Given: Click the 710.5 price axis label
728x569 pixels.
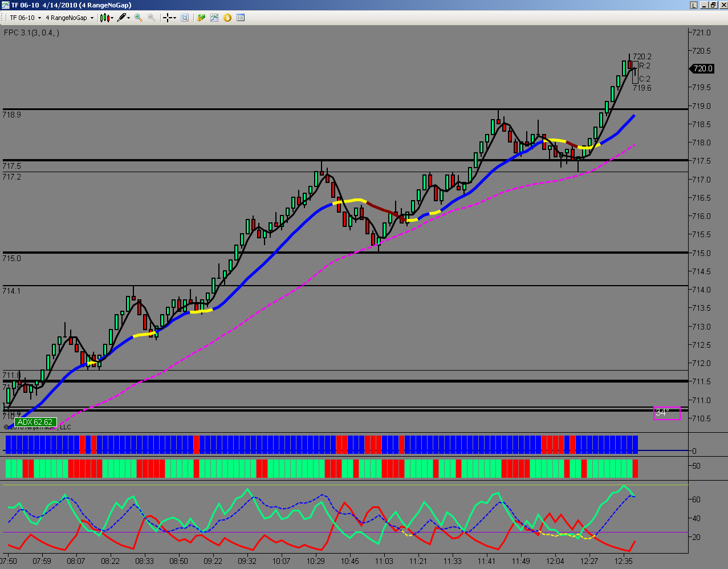Looking at the screenshot, I should click(x=702, y=418).
